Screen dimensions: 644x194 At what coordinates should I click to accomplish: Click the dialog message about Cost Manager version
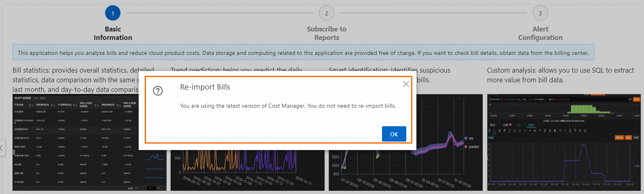point(288,106)
